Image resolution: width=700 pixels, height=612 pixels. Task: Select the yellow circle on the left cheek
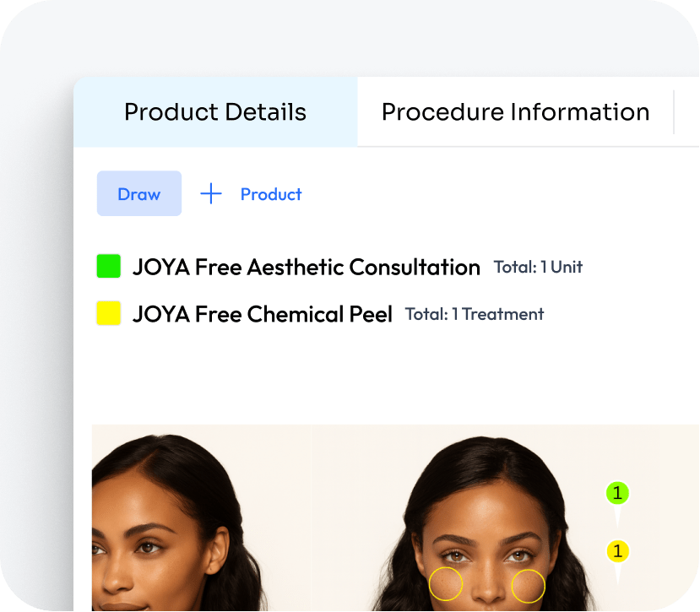point(446,584)
